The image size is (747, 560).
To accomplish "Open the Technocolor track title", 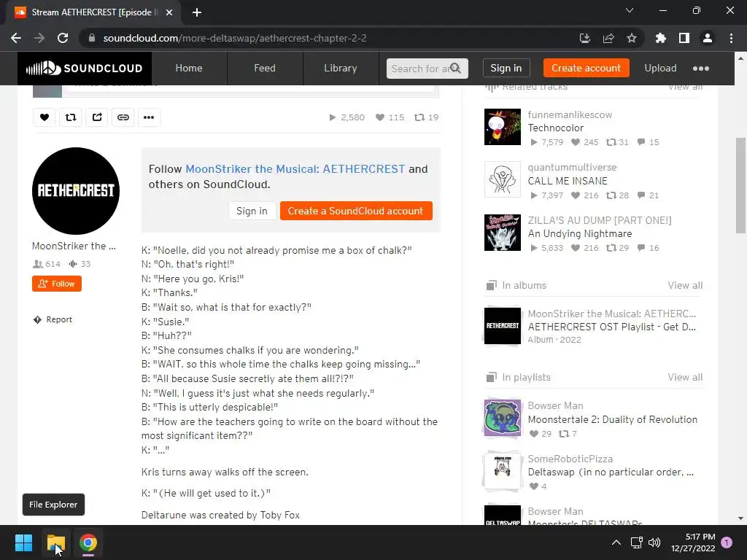I will pyautogui.click(x=555, y=128).
